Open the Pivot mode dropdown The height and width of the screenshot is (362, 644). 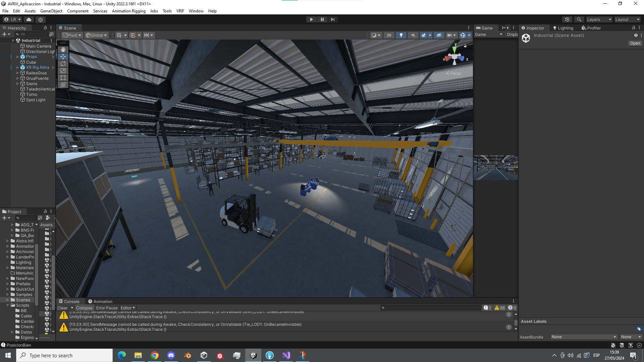coord(72,35)
